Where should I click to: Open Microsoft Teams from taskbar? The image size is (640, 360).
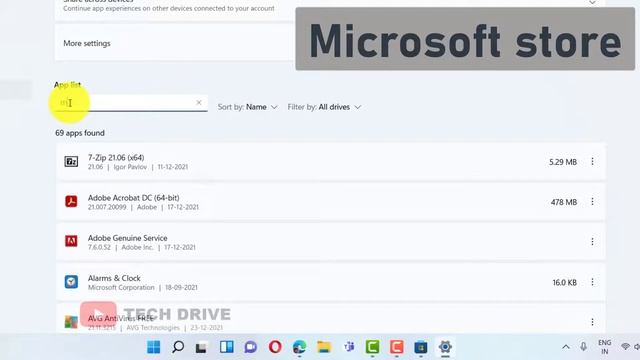pyautogui.click(x=348, y=347)
